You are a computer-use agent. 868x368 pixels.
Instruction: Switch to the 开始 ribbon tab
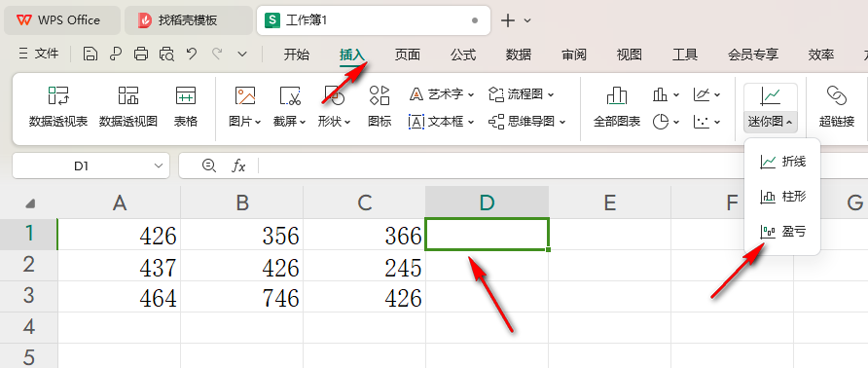tap(297, 55)
